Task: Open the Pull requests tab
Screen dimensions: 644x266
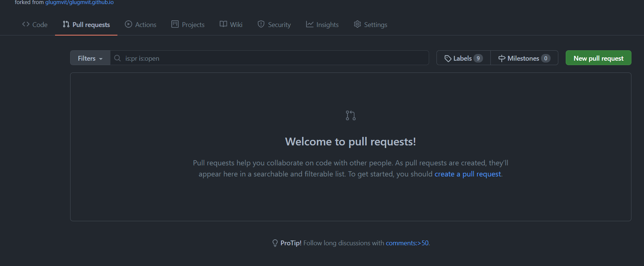Action: [x=86, y=25]
